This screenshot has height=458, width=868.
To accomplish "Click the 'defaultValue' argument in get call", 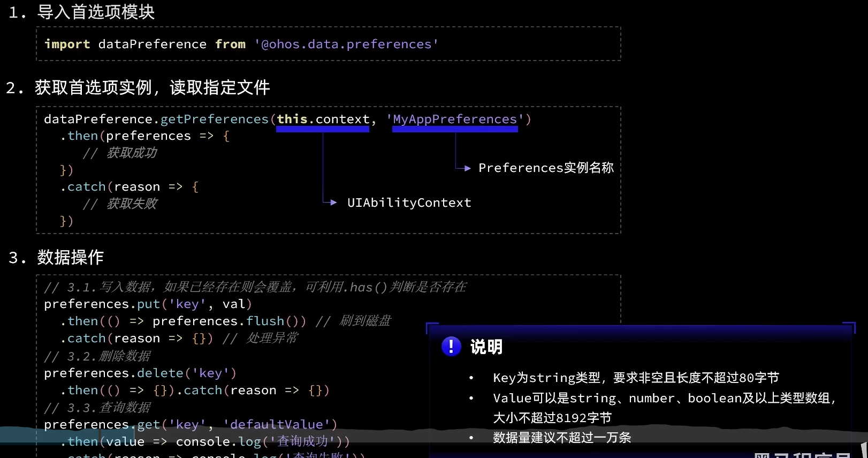I will coord(277,425).
